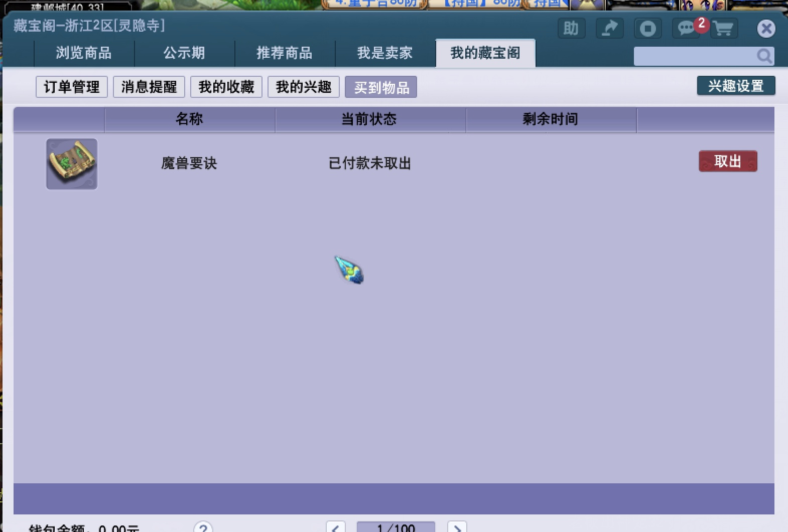Click the share arrow icon
788x532 pixels.
(x=609, y=29)
